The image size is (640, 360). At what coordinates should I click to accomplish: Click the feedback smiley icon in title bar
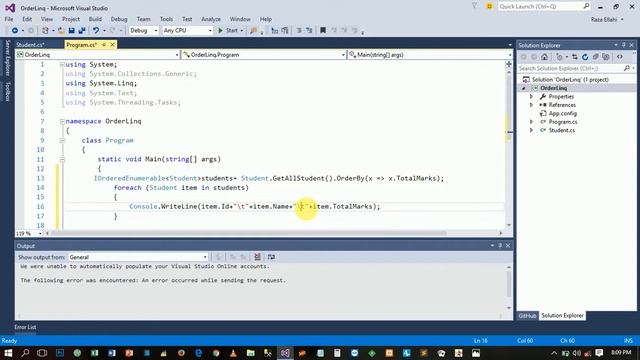tap(489, 6)
